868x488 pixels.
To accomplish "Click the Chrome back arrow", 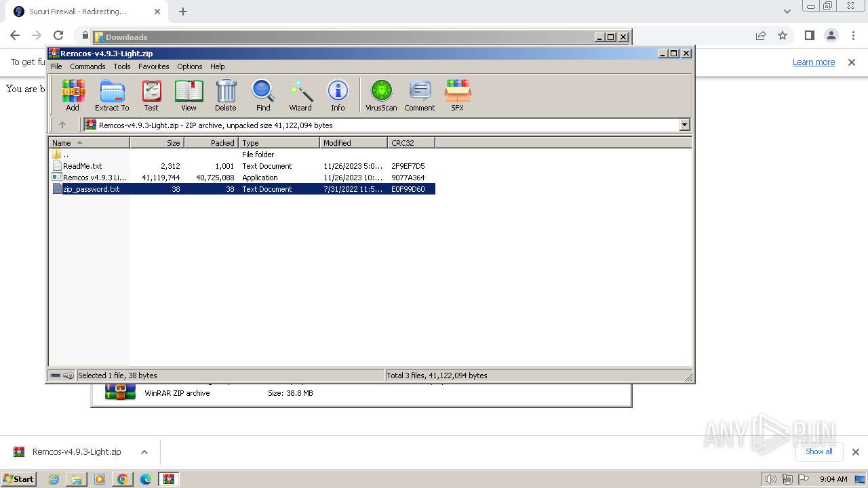I will [15, 35].
